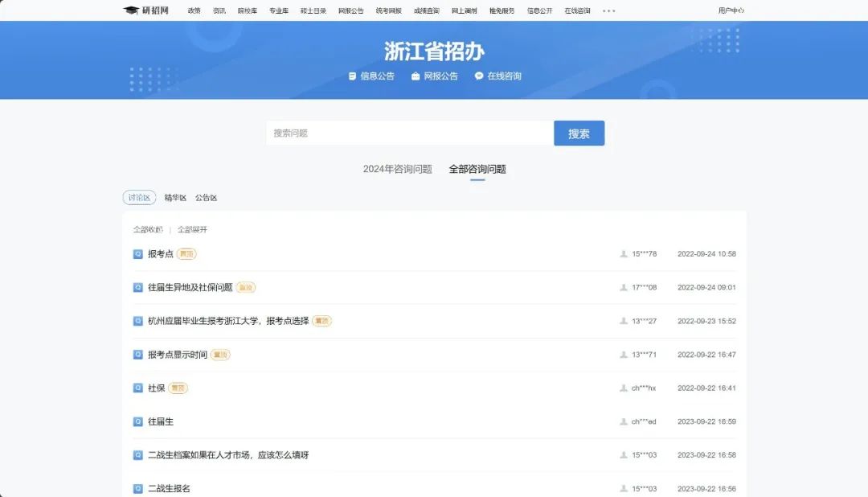This screenshot has height=497, width=868.
Task: Open 成绩查询 in the navigation
Action: click(426, 10)
